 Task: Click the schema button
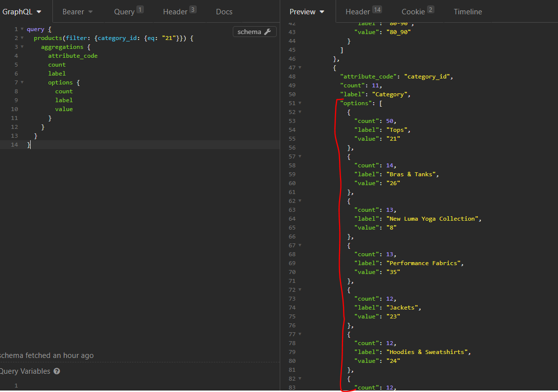[255, 32]
